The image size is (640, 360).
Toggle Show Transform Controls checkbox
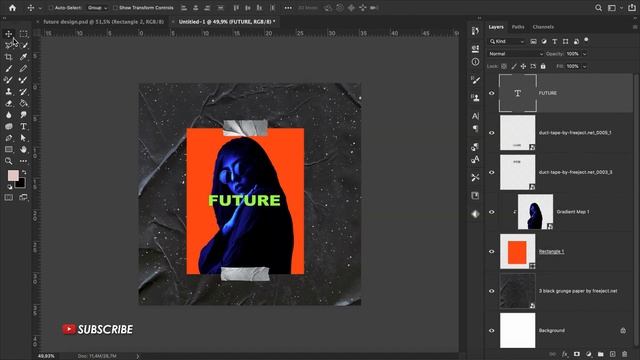click(x=116, y=8)
